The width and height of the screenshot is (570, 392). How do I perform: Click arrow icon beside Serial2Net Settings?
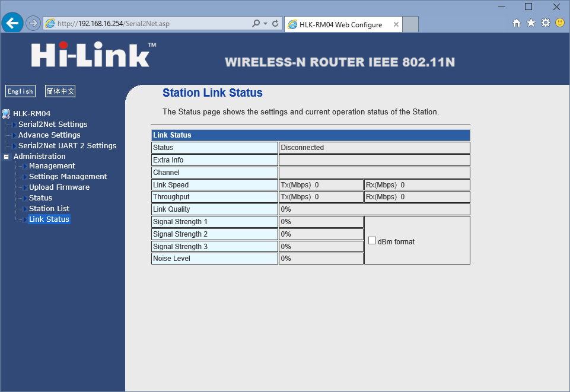[x=15, y=125]
